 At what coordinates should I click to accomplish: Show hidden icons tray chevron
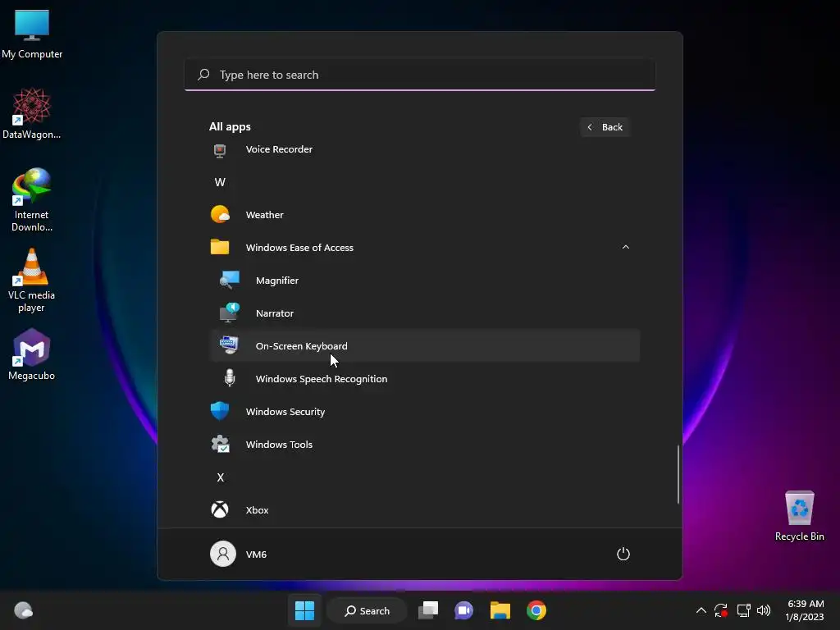pos(701,610)
